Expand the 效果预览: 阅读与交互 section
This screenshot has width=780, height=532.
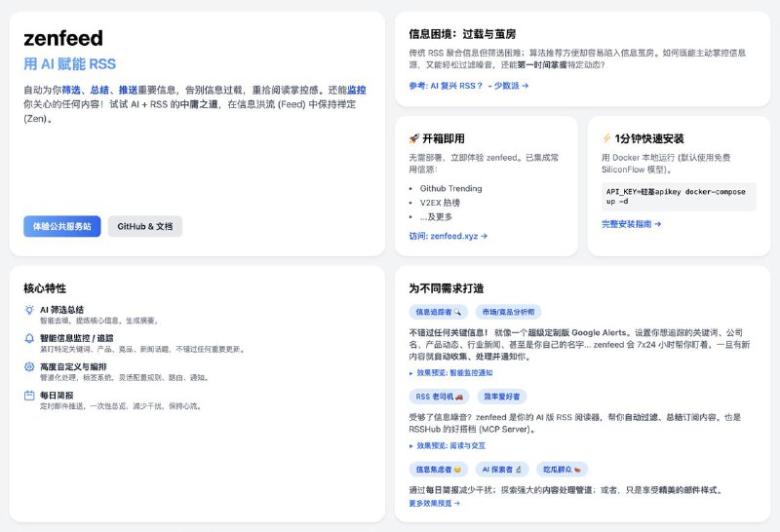[411, 445]
